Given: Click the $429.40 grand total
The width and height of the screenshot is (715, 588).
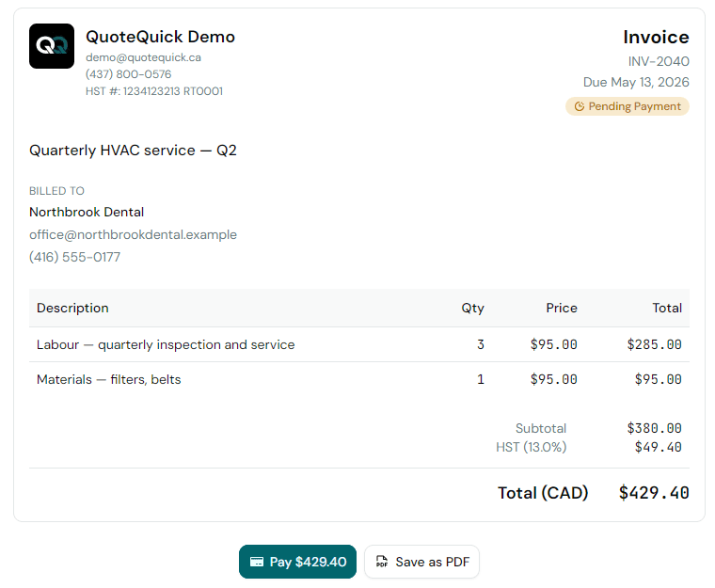Looking at the screenshot, I should (x=654, y=493).
